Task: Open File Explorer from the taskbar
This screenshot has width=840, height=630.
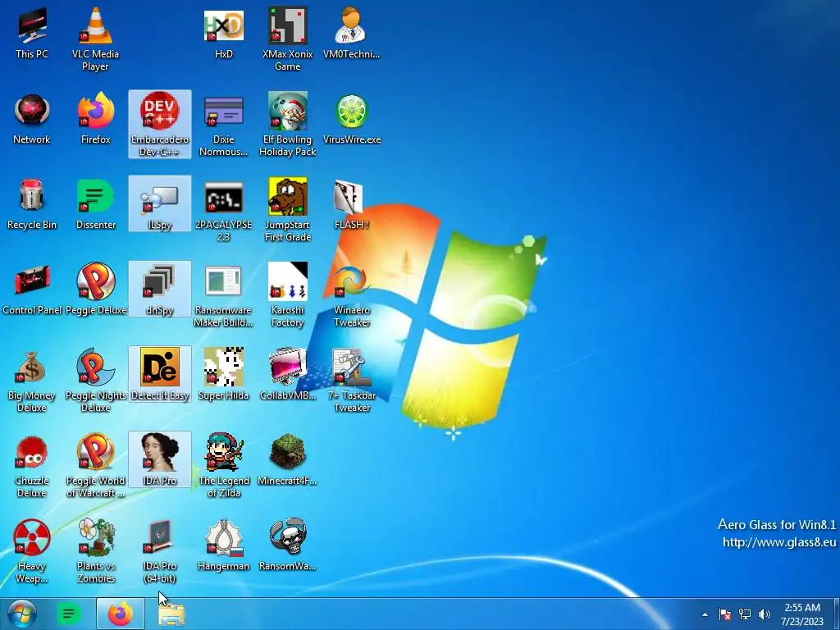Action: [171, 614]
